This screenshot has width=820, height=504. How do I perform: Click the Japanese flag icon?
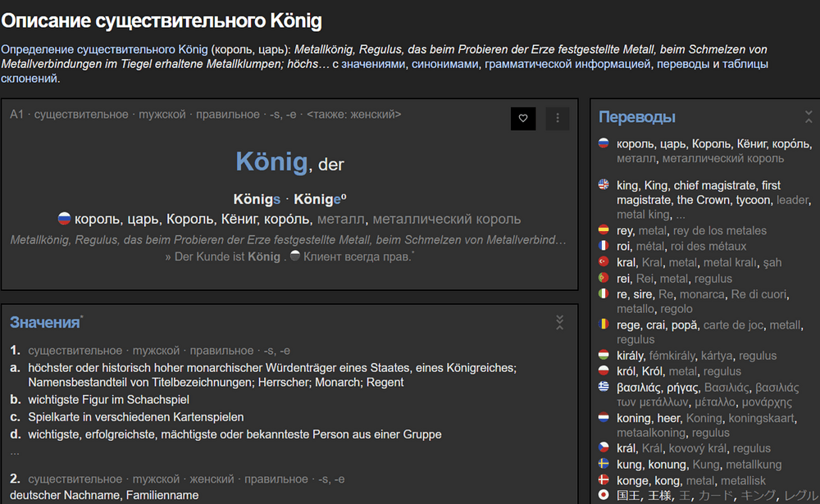604,495
